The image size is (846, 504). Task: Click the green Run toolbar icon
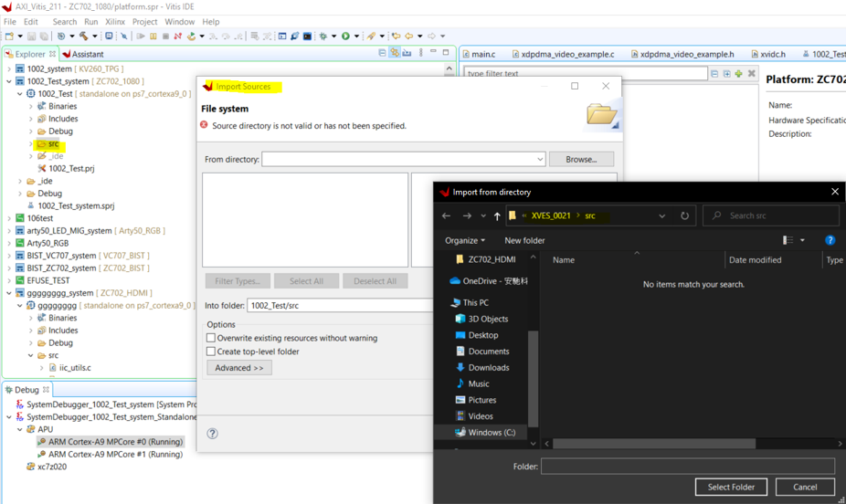point(346,37)
